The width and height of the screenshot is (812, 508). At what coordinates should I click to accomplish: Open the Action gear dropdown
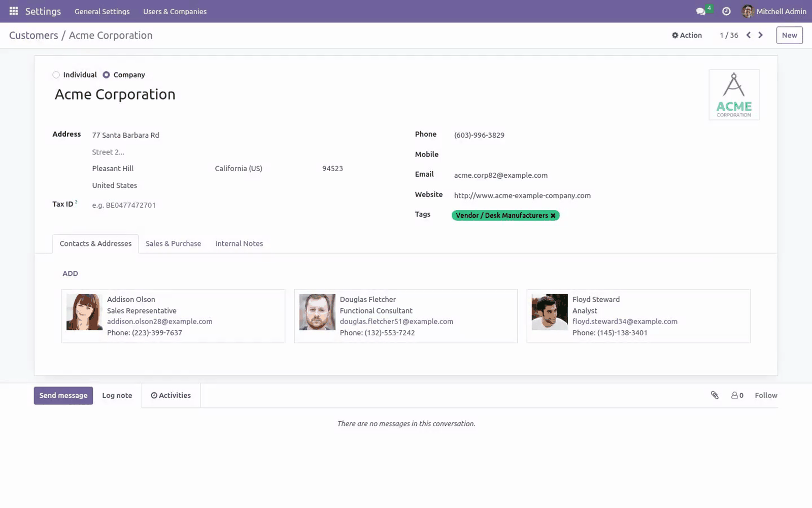[x=687, y=35]
